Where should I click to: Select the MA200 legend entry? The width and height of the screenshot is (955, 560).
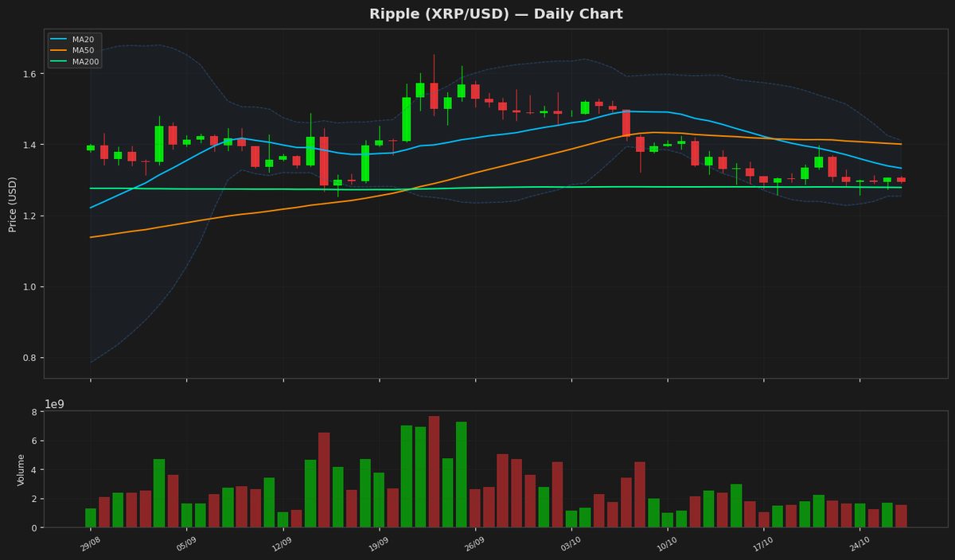[x=73, y=61]
